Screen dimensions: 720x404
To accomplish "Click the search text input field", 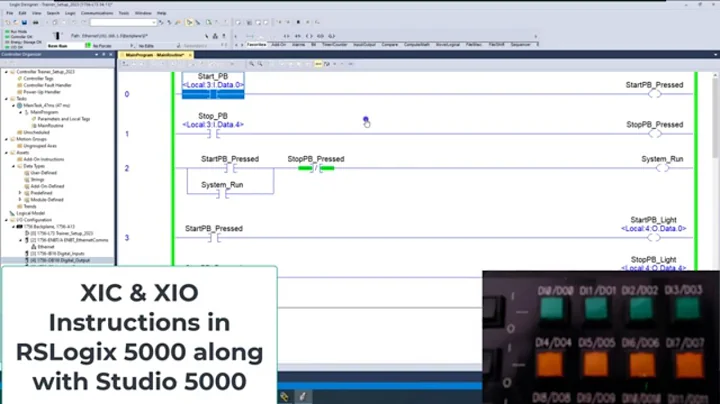I will point(120,22).
